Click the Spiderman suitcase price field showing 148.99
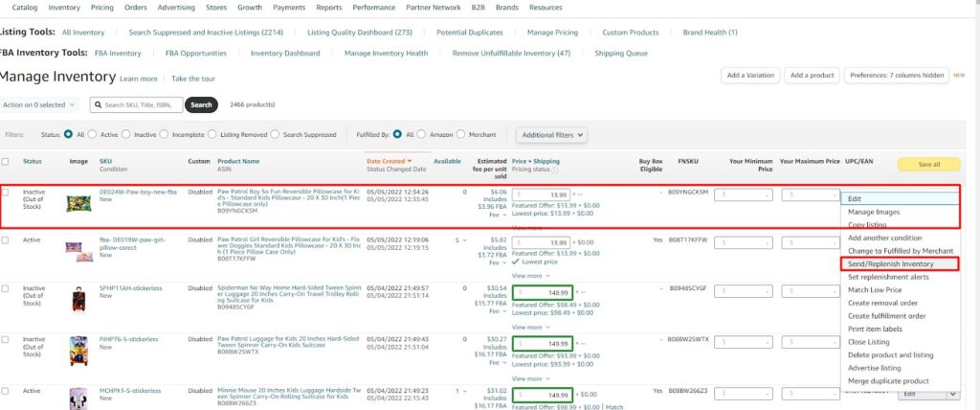This screenshot has width=980, height=410. click(546, 292)
